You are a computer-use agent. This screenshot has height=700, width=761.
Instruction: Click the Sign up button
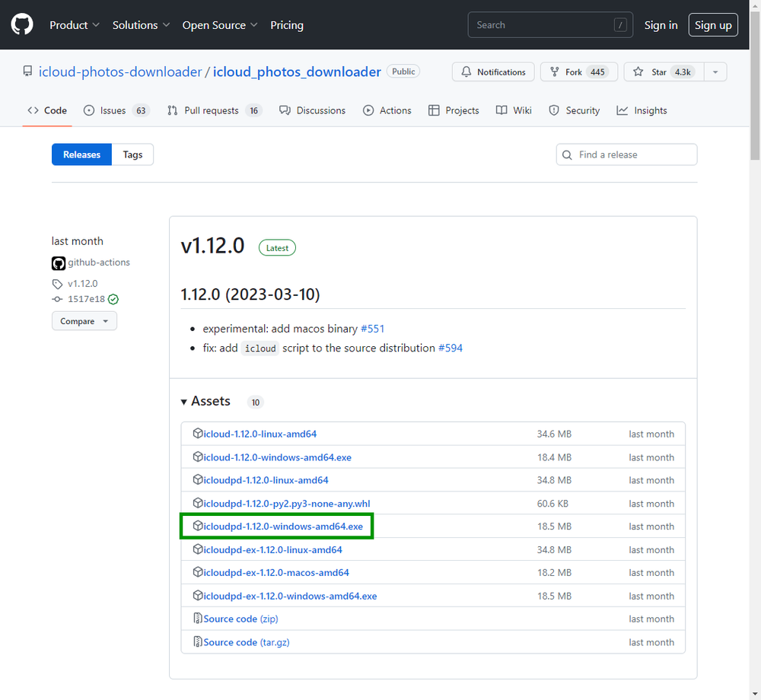coord(713,25)
